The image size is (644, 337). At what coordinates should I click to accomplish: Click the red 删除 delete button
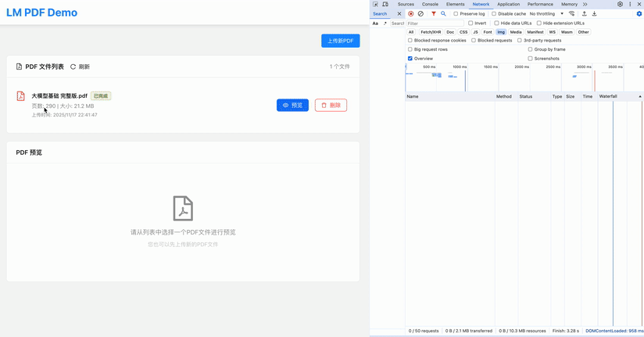331,106
